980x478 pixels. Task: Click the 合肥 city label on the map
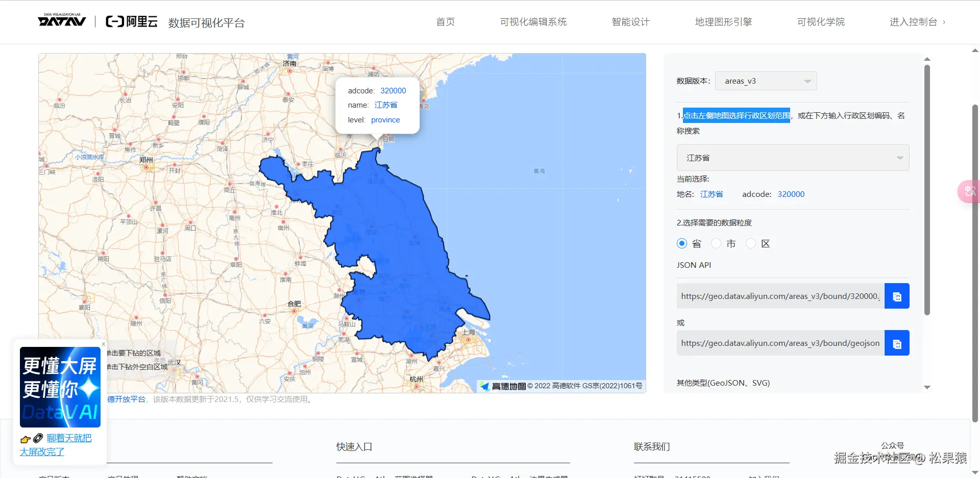click(x=295, y=304)
